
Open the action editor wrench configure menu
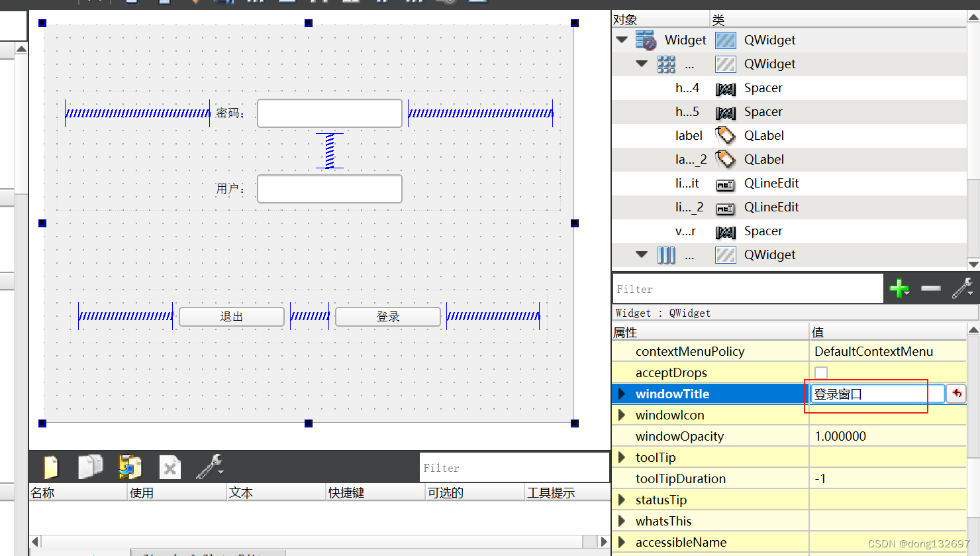tap(210, 467)
